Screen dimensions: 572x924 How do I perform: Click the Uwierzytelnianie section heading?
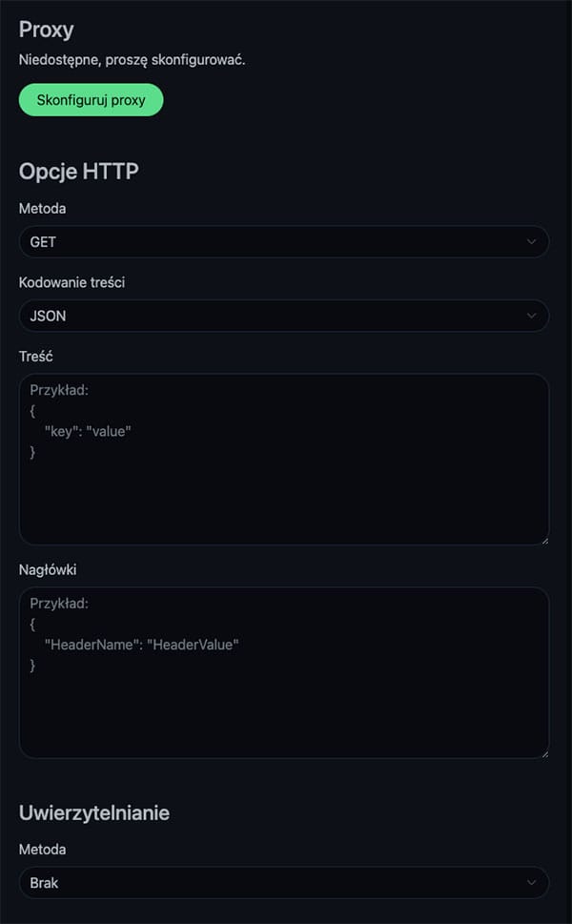click(94, 812)
